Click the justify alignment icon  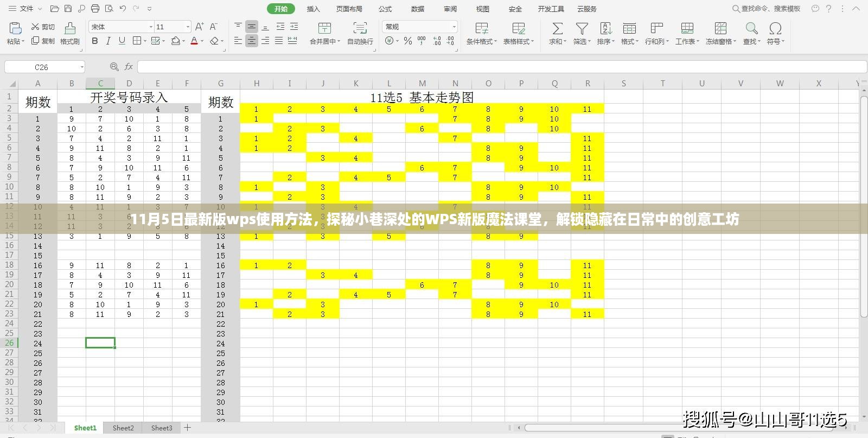point(279,41)
